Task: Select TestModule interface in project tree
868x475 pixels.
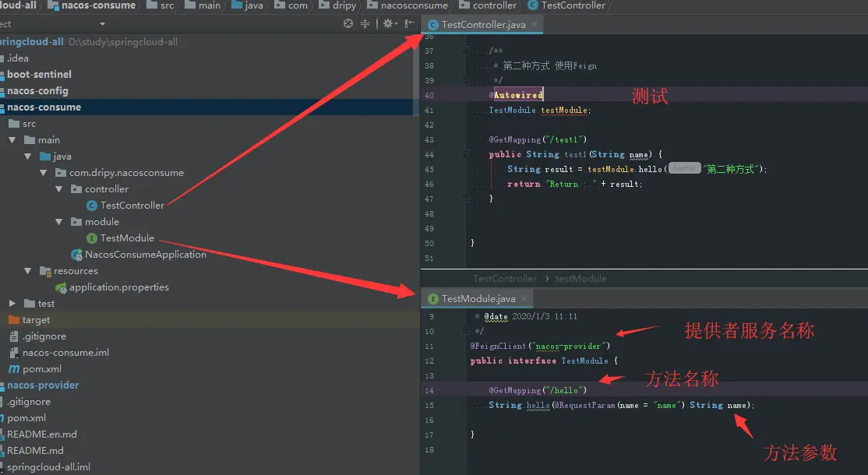Action: pyautogui.click(x=121, y=237)
